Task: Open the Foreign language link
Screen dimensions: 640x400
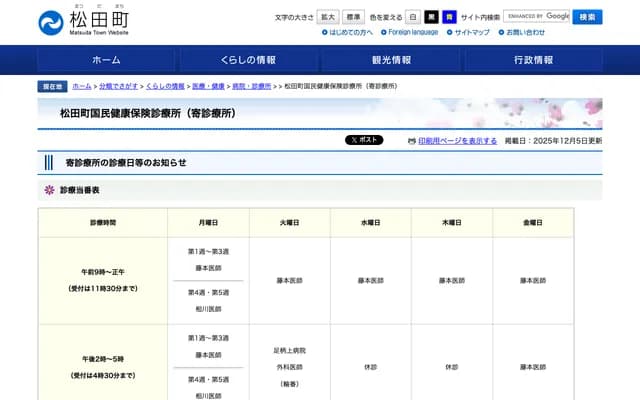Action: click(412, 32)
